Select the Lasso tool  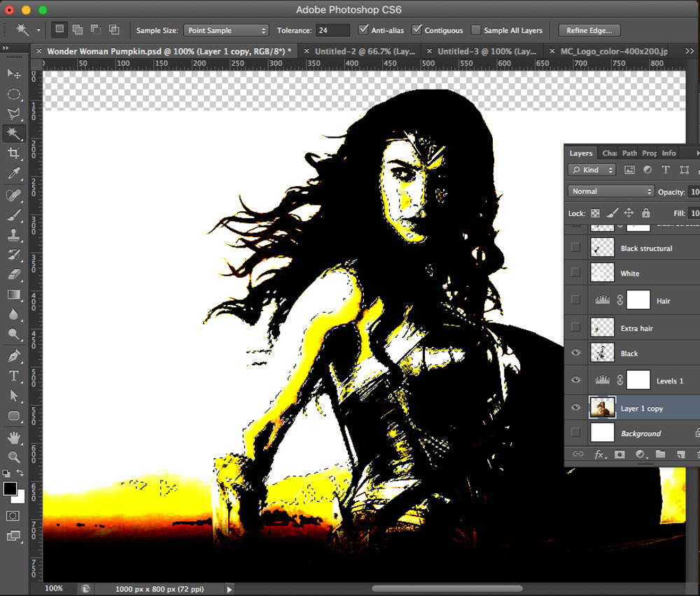pyautogui.click(x=13, y=113)
